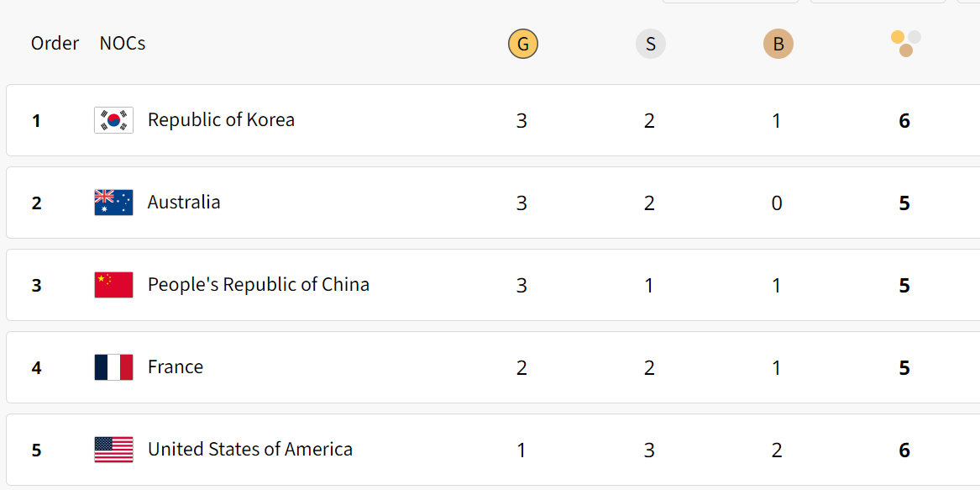Click Korea's total medal count 6

(x=904, y=121)
